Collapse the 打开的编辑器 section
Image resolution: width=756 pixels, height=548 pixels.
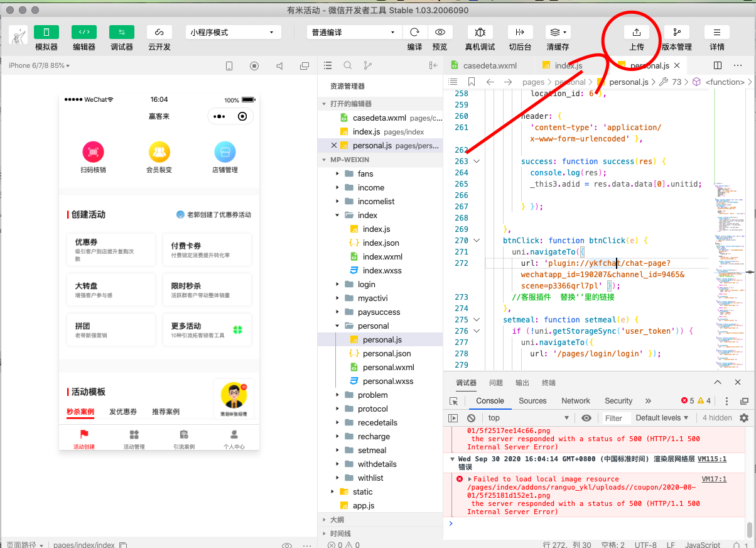[x=380, y=104]
